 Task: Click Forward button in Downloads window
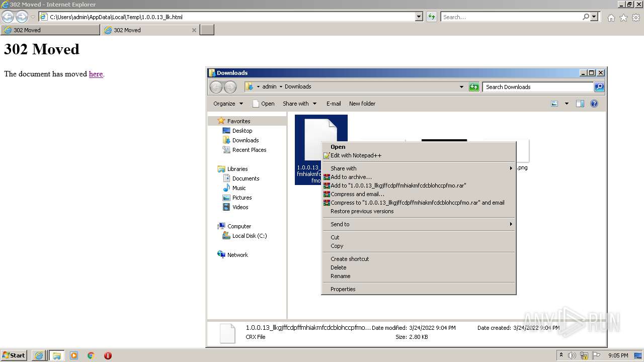[x=230, y=87]
